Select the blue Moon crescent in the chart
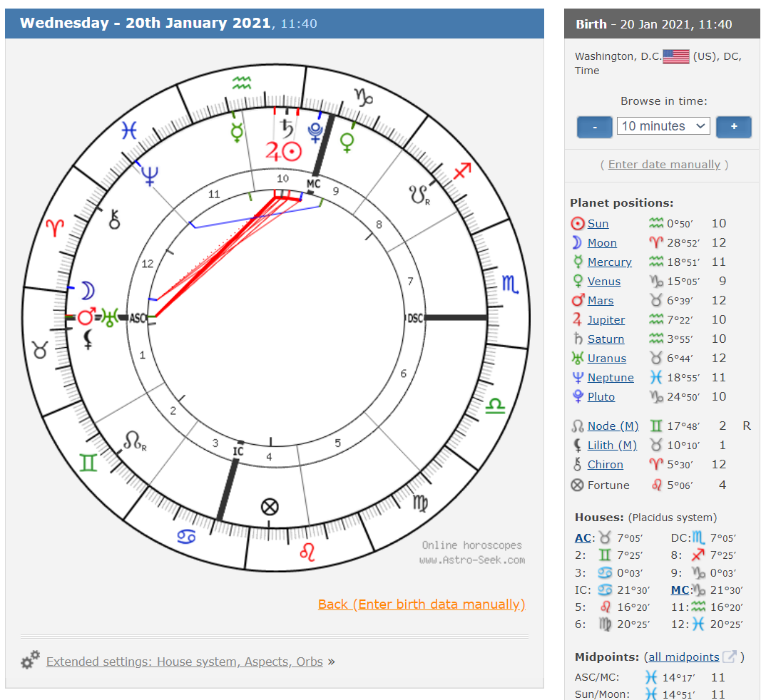 (x=88, y=290)
